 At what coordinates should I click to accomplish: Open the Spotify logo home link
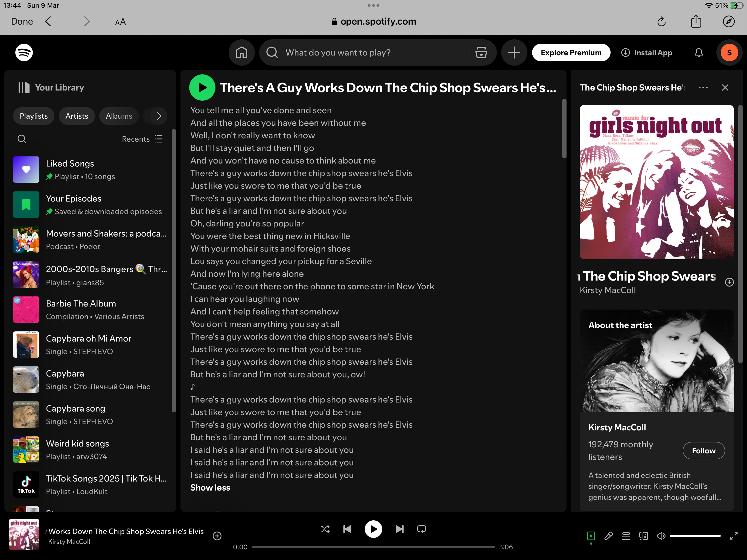(x=24, y=52)
